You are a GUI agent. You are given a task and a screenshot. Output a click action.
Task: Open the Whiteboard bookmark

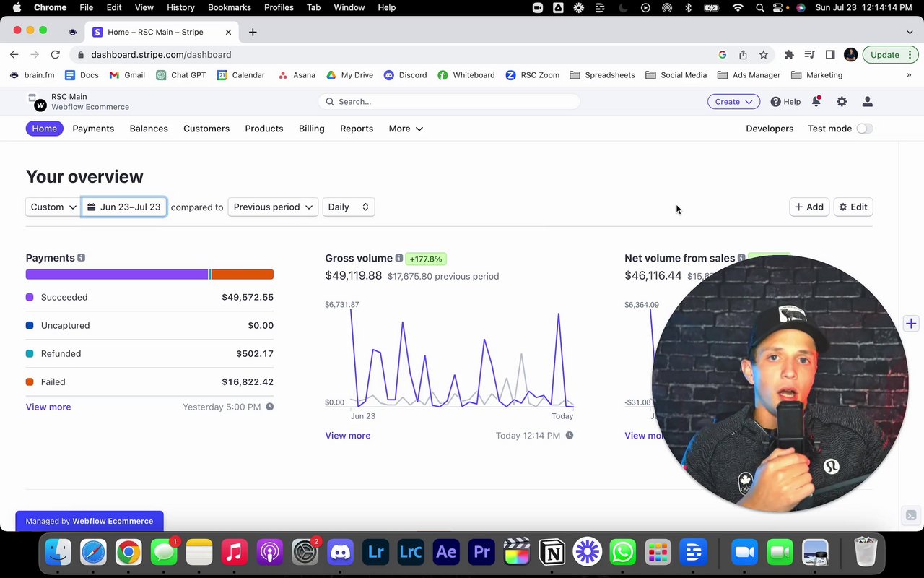466,75
